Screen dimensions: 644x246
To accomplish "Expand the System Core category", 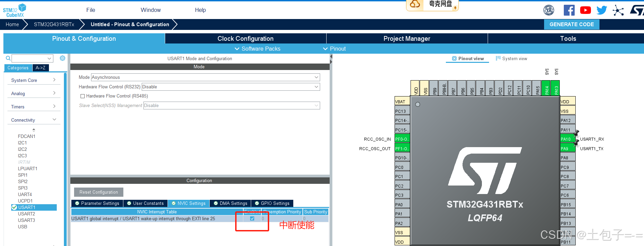I will pos(34,80).
